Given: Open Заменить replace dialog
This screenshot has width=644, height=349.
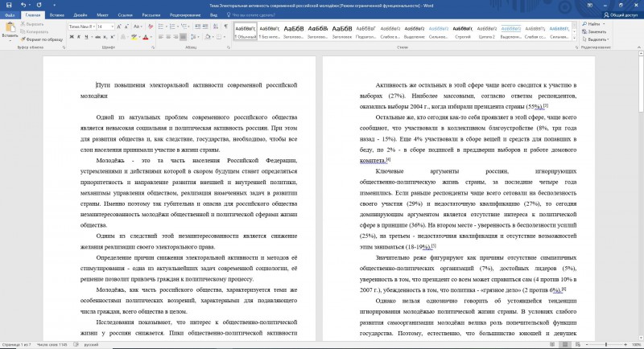Looking at the screenshot, I should pyautogui.click(x=594, y=31).
